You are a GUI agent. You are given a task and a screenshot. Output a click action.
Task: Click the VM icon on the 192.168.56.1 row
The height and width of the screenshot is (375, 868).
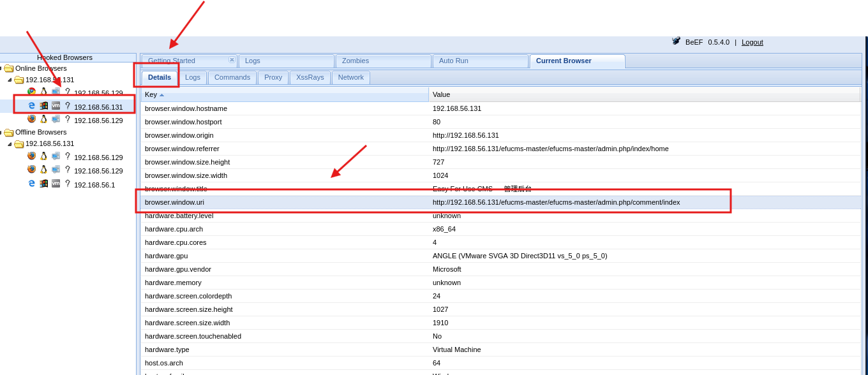(x=56, y=184)
